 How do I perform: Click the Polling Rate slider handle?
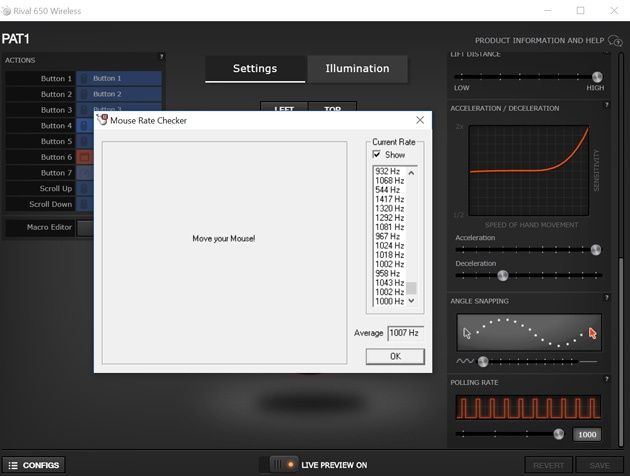pyautogui.click(x=558, y=434)
